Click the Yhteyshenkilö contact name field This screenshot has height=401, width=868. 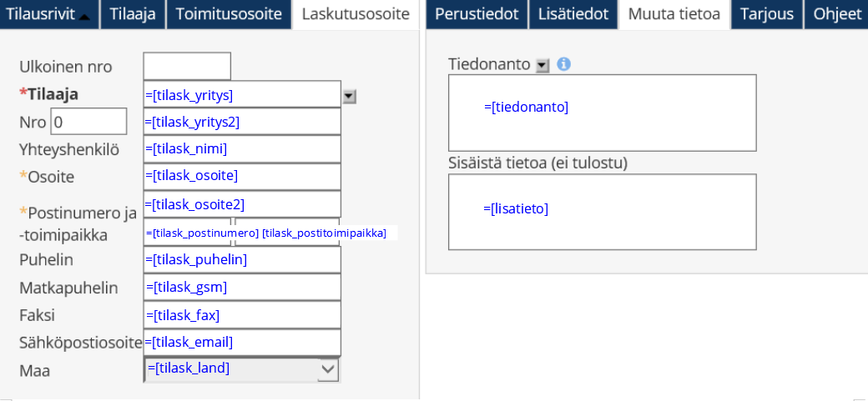click(x=242, y=148)
